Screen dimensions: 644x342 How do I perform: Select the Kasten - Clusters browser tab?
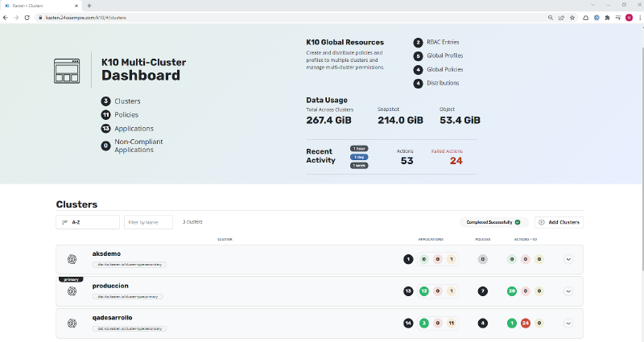coord(40,6)
